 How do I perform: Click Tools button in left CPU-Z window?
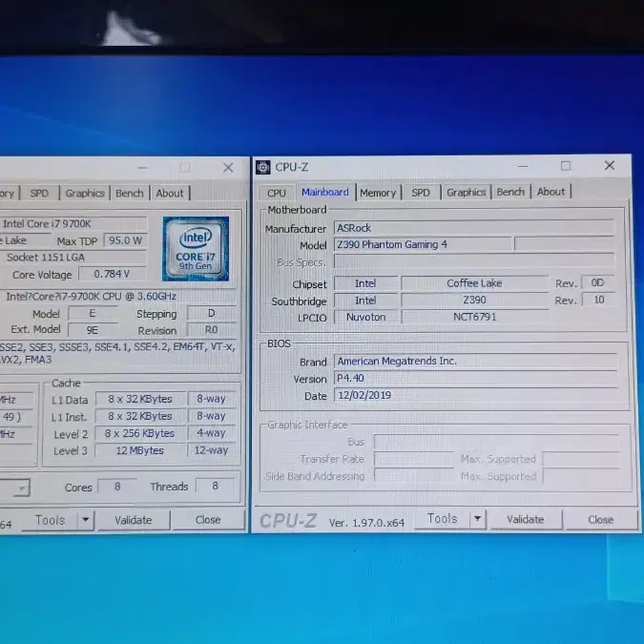click(50, 520)
